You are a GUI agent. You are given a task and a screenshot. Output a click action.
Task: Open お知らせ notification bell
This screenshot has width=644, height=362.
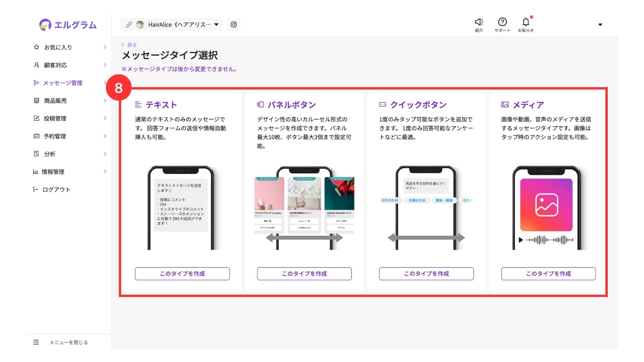click(526, 22)
